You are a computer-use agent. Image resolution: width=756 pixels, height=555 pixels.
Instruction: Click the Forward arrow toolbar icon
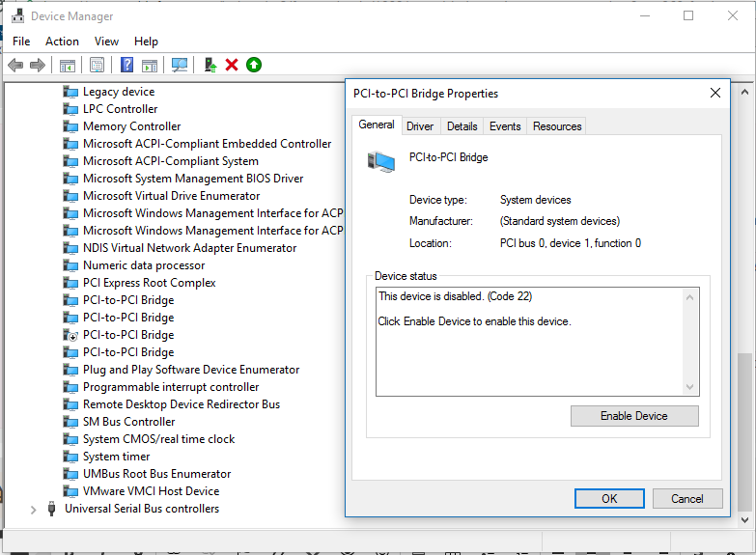click(x=37, y=65)
